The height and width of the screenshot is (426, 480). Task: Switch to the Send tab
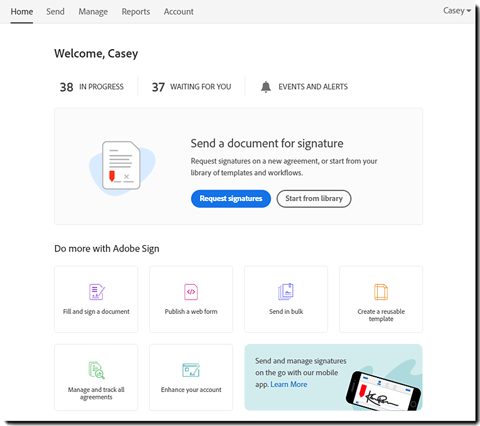pyautogui.click(x=55, y=12)
